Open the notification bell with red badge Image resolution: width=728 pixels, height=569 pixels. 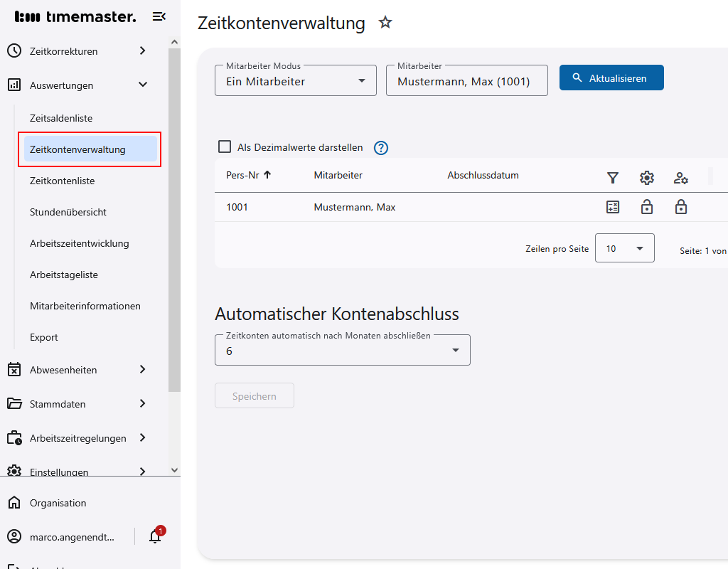154,536
